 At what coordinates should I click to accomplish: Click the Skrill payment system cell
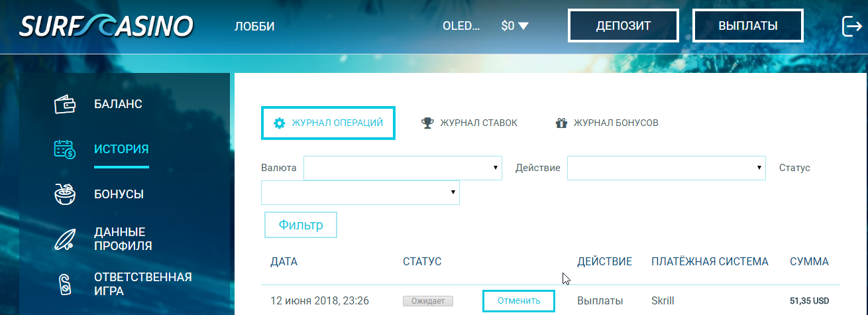(x=663, y=301)
